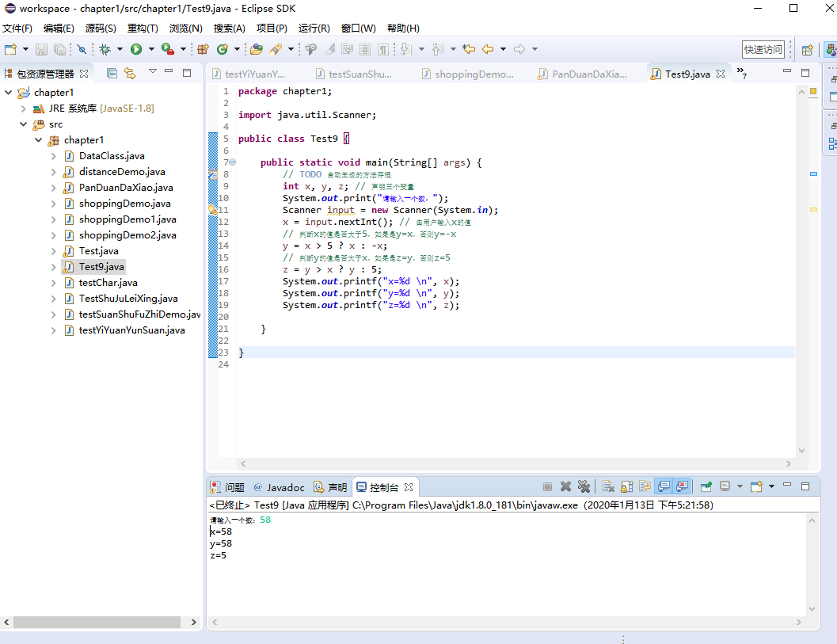Select shoppingDemo1.java in package explorer

[127, 219]
